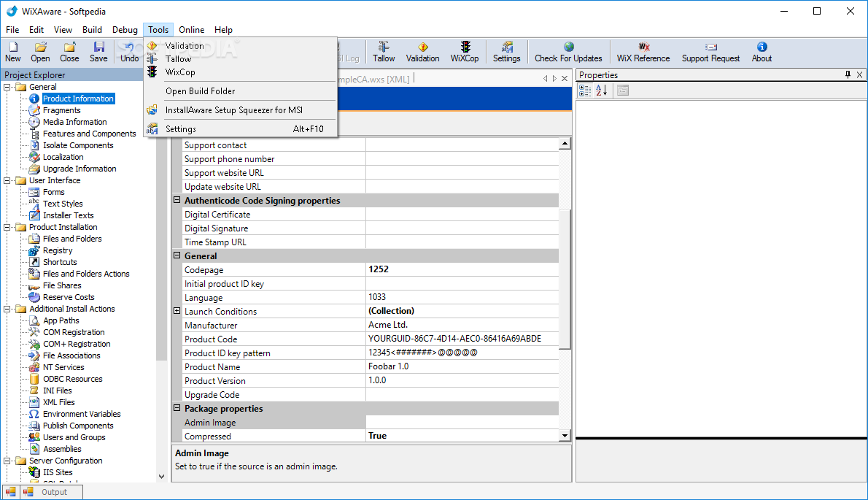Collapse the Package properties group

(177, 408)
